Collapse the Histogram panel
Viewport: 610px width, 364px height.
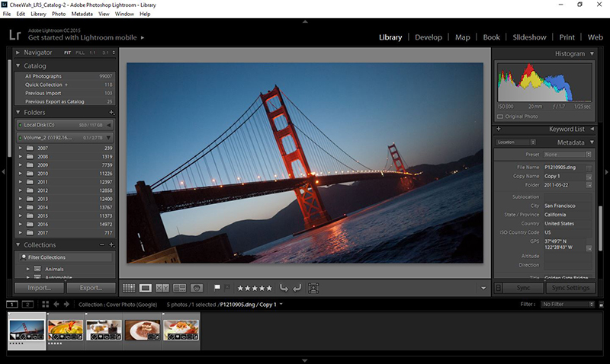pyautogui.click(x=592, y=53)
